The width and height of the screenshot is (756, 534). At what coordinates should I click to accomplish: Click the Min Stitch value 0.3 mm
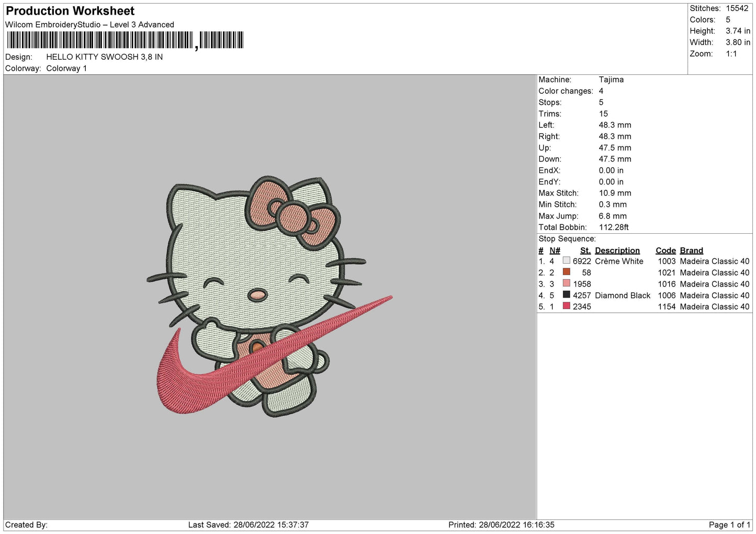613,205
